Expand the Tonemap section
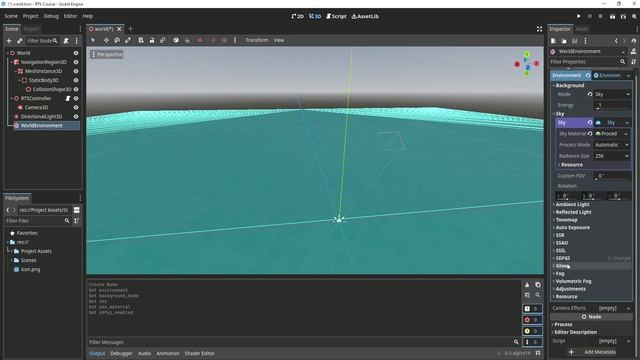 pyautogui.click(x=567, y=220)
